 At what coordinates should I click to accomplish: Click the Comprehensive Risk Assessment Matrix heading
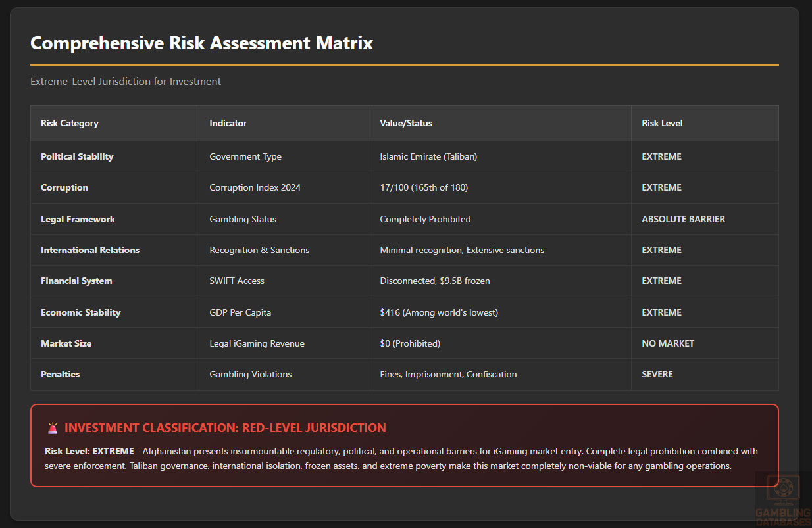[x=201, y=43]
